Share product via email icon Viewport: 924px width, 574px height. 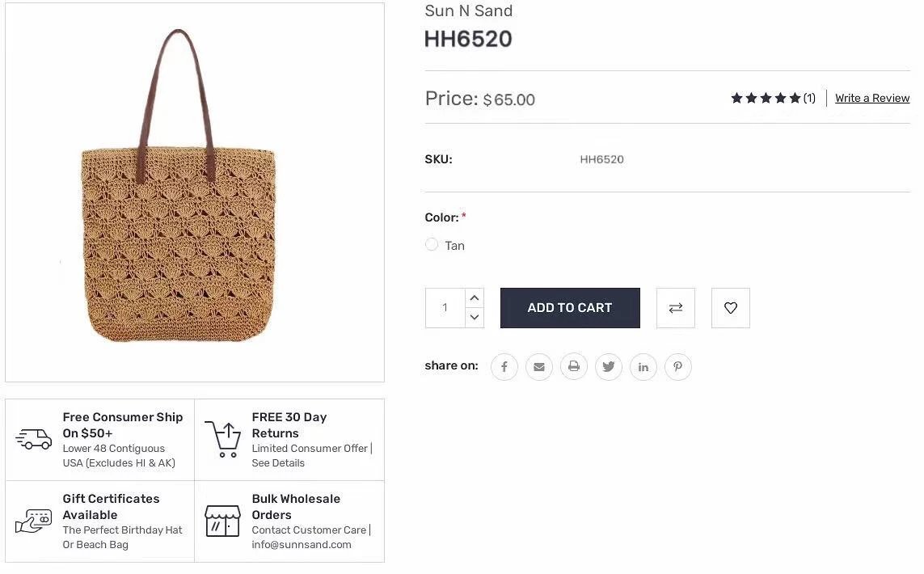(x=539, y=367)
